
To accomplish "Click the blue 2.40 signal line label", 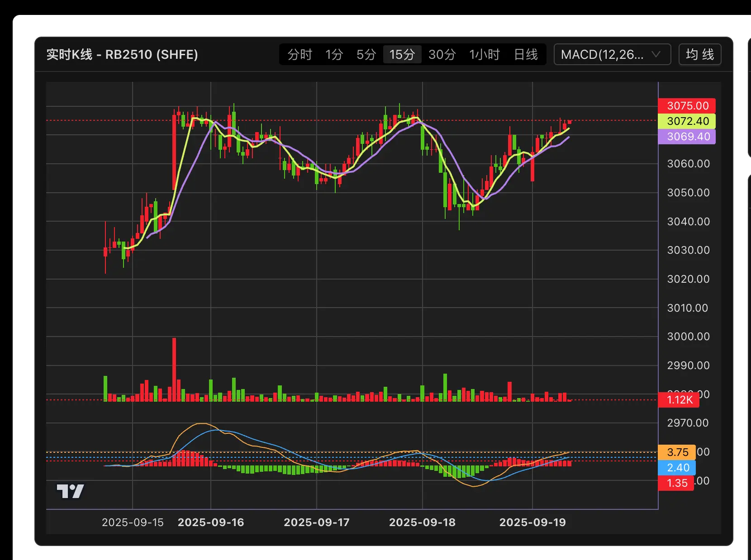I will pos(677,468).
